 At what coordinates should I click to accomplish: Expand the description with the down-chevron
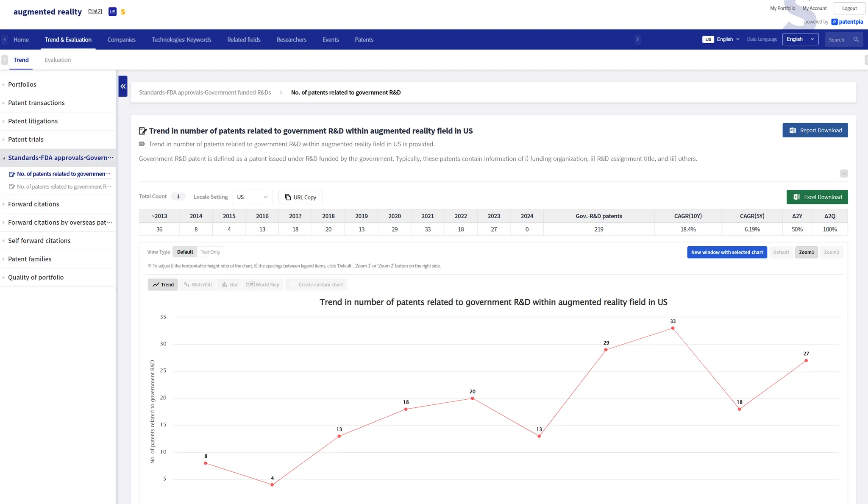pyautogui.click(x=843, y=173)
